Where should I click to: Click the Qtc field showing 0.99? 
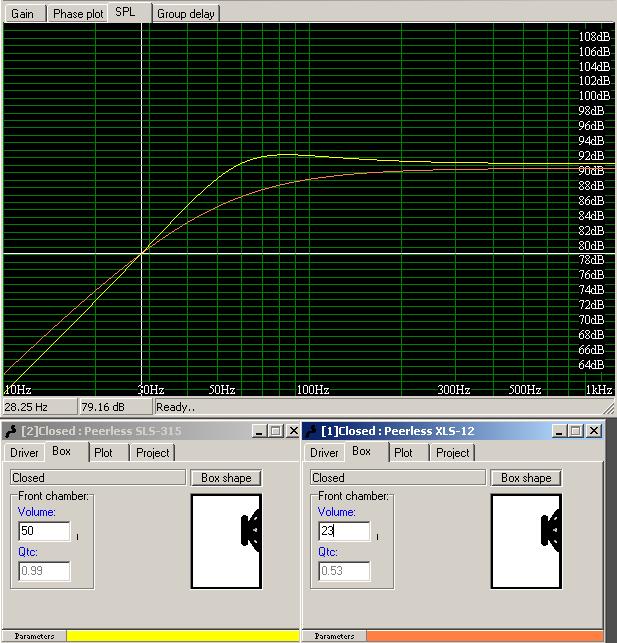[44, 571]
